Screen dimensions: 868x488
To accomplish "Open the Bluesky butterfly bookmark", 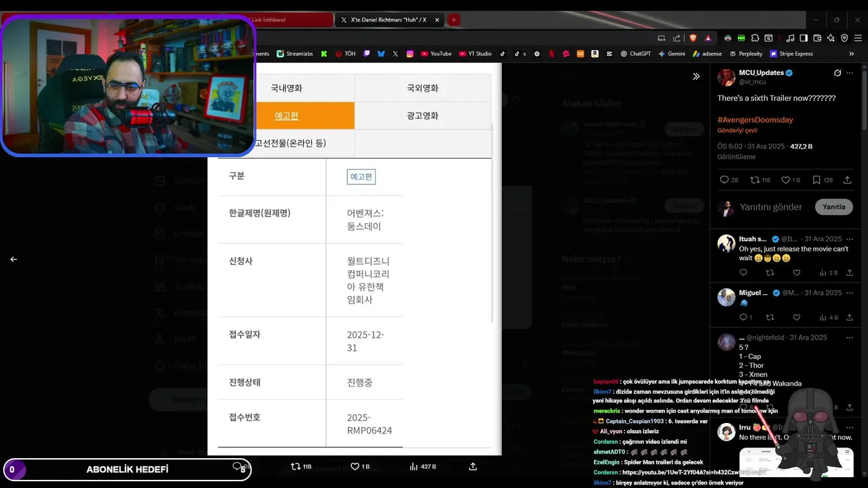I will click(x=381, y=54).
